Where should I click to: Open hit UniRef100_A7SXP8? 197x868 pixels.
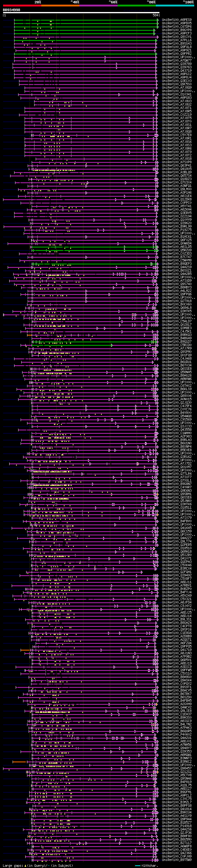177,162
